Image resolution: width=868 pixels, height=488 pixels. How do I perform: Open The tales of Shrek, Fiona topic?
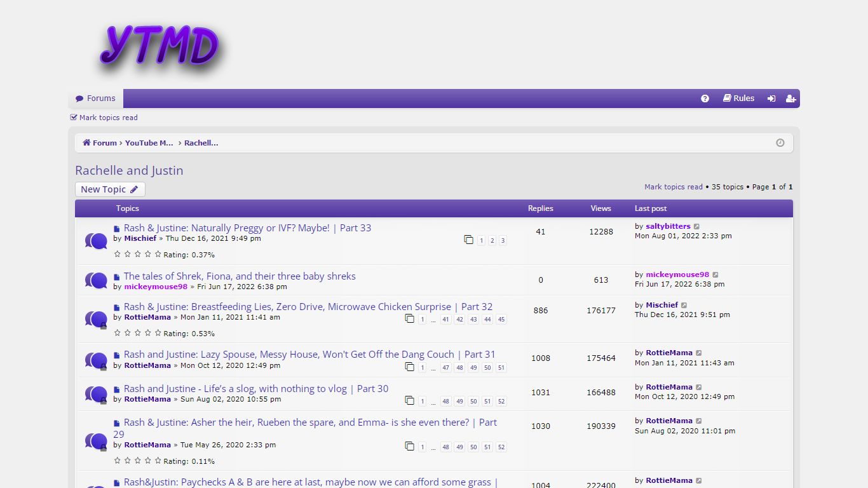pos(240,276)
